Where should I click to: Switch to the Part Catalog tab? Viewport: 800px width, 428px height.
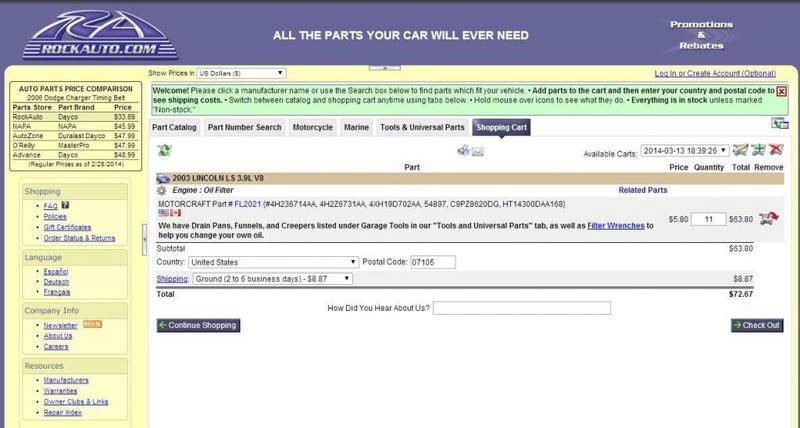(175, 128)
